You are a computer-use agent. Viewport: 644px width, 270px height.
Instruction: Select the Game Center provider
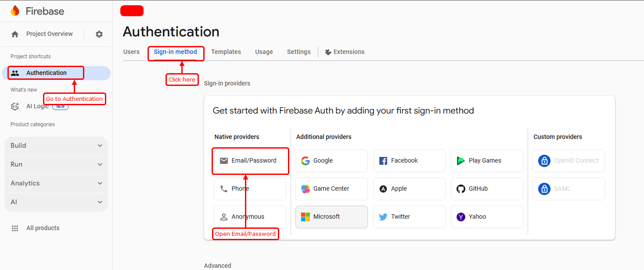331,189
